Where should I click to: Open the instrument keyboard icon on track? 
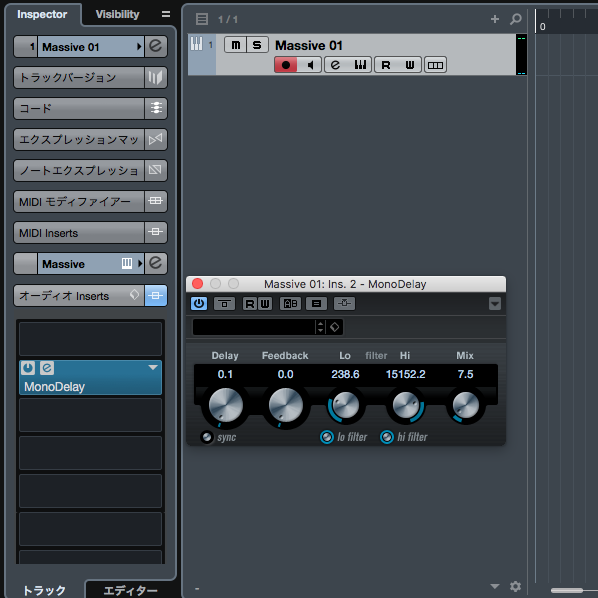(360, 65)
